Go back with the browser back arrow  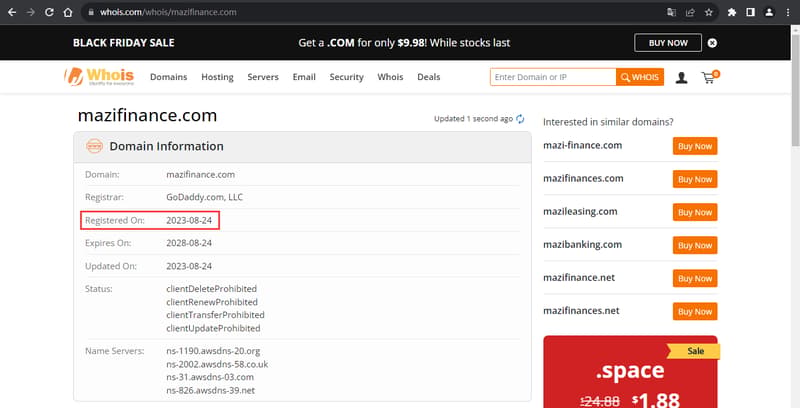(x=12, y=12)
